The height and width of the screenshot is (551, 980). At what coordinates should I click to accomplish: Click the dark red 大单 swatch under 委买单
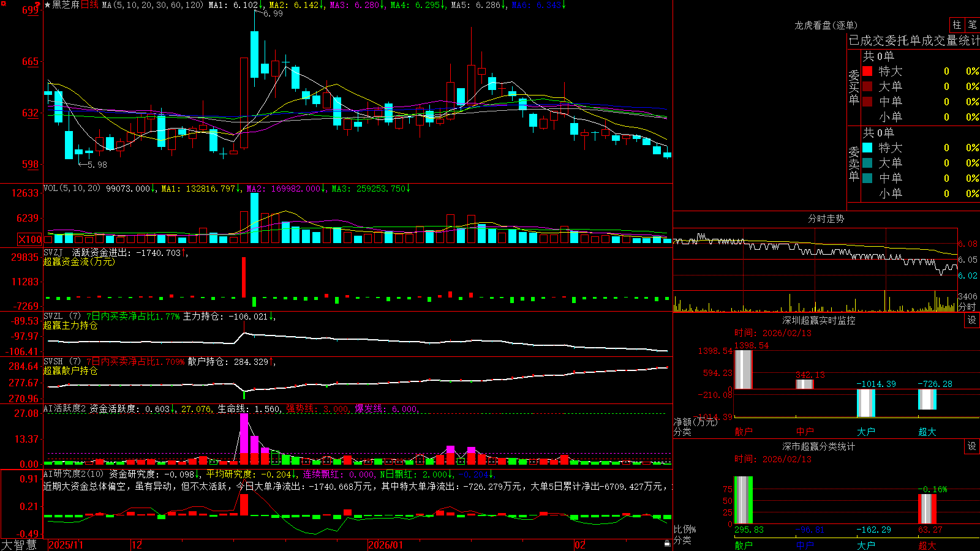coord(867,86)
